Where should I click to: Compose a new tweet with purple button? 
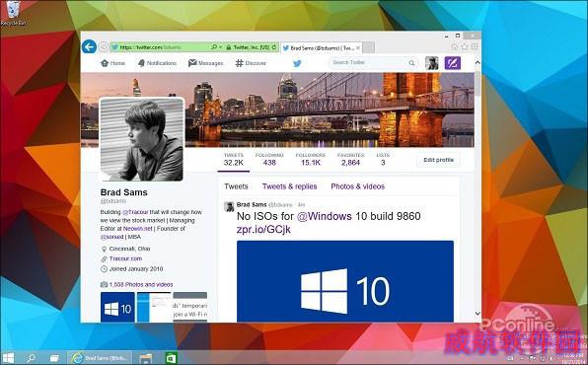[452, 63]
